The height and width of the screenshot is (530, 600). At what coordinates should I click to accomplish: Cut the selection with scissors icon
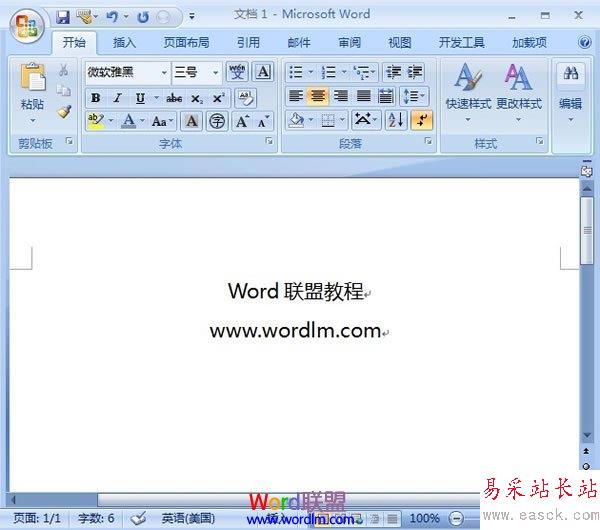(x=64, y=70)
